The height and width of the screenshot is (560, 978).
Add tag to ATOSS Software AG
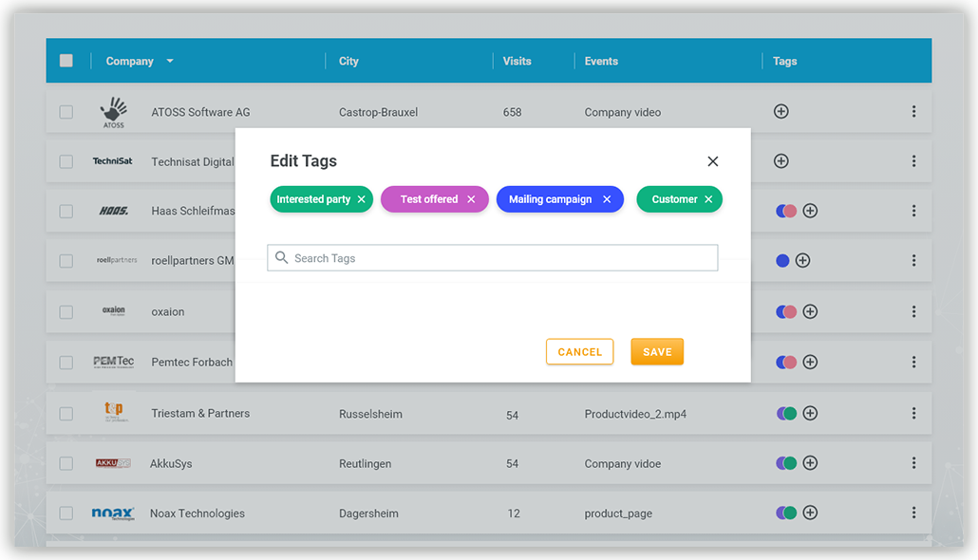[x=781, y=111]
